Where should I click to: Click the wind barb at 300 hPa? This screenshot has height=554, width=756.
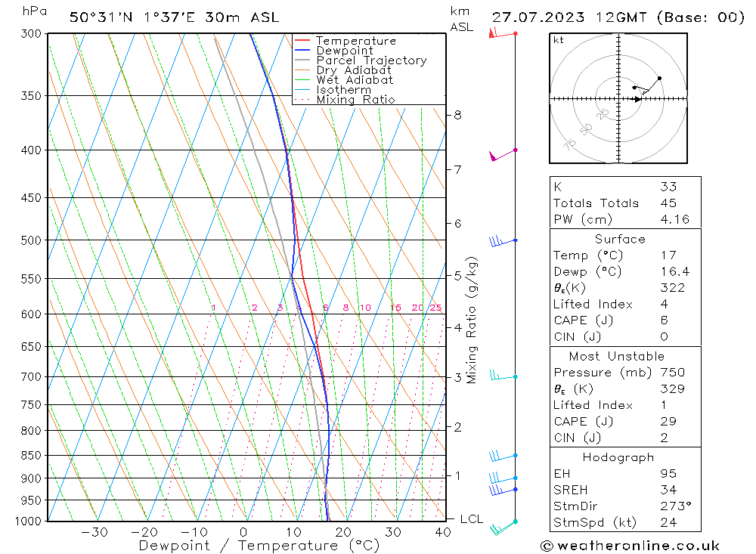click(503, 33)
